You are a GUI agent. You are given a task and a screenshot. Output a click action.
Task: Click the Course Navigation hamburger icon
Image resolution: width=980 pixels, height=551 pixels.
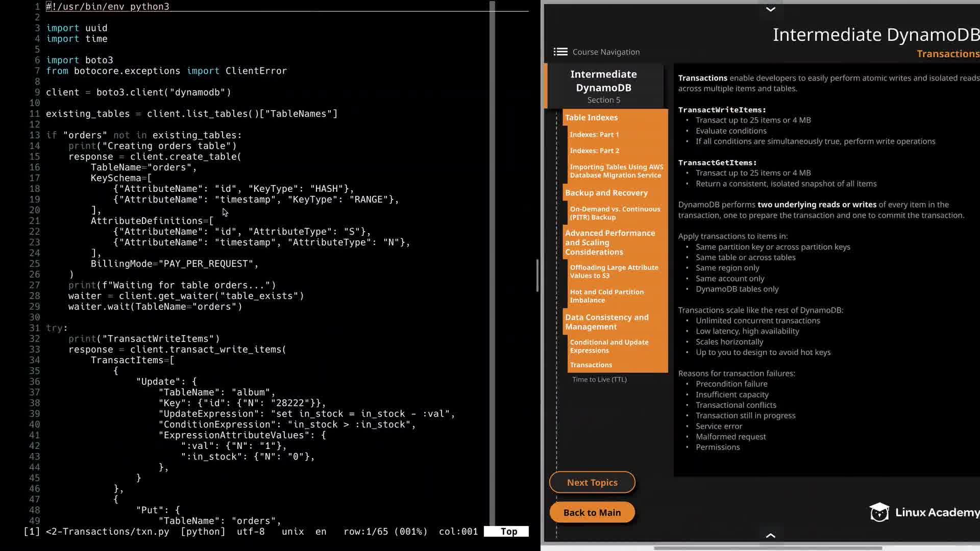[x=560, y=52]
